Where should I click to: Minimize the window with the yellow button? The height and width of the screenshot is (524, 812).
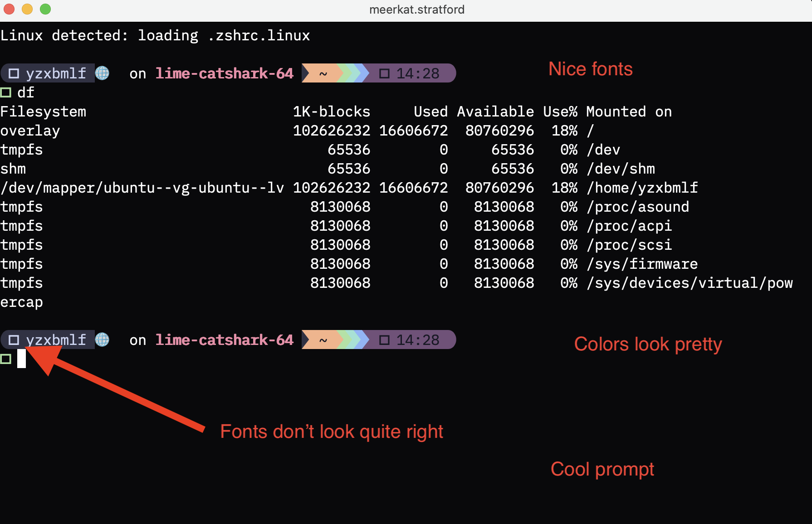pos(27,9)
